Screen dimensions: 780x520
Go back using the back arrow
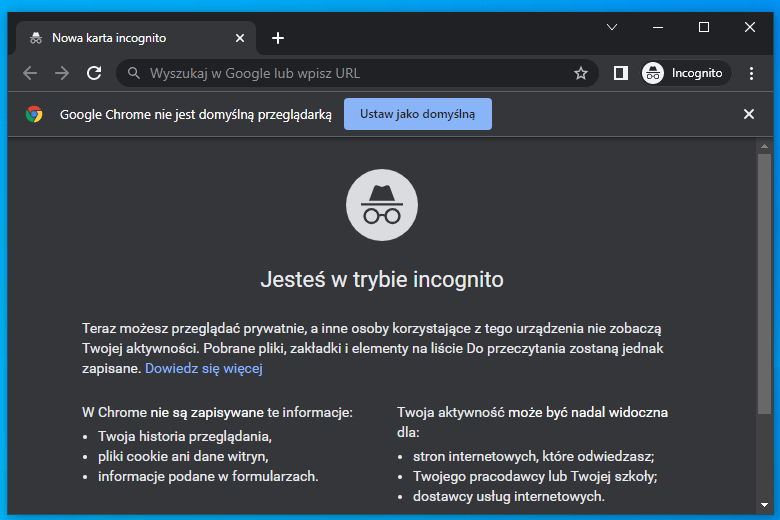coord(30,73)
